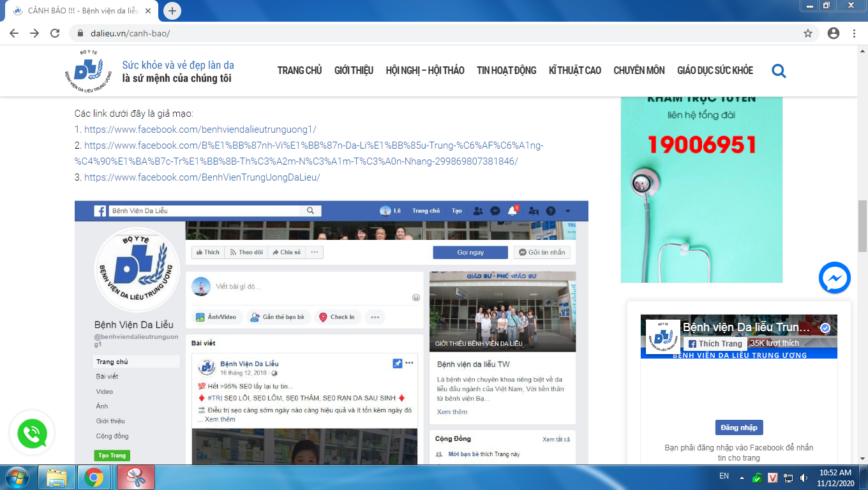Viewport: 868px width, 490px height.
Task: Show hidden system tray icons arrow
Action: click(x=741, y=477)
